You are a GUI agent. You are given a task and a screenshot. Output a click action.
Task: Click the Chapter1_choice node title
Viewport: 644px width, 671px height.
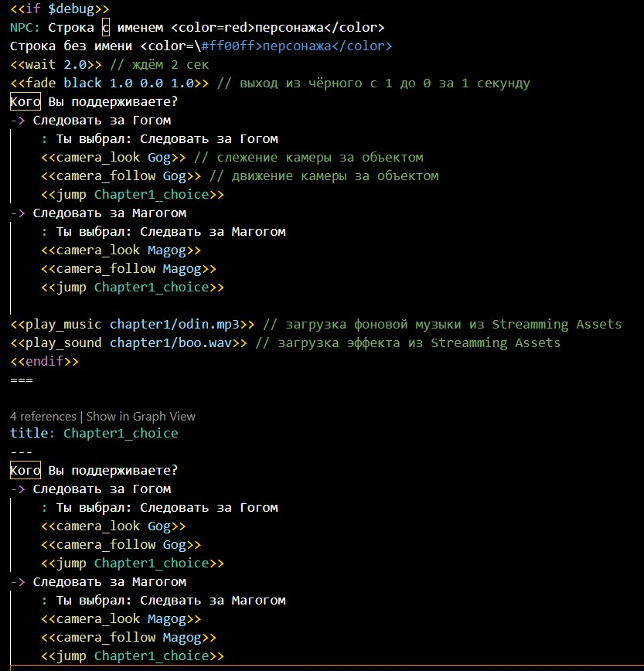(x=121, y=433)
